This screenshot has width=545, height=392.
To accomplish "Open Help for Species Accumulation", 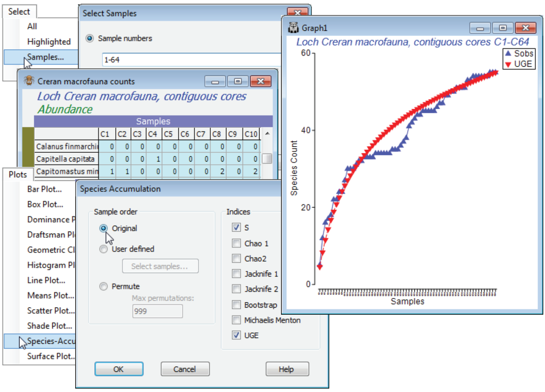I will coord(287,369).
